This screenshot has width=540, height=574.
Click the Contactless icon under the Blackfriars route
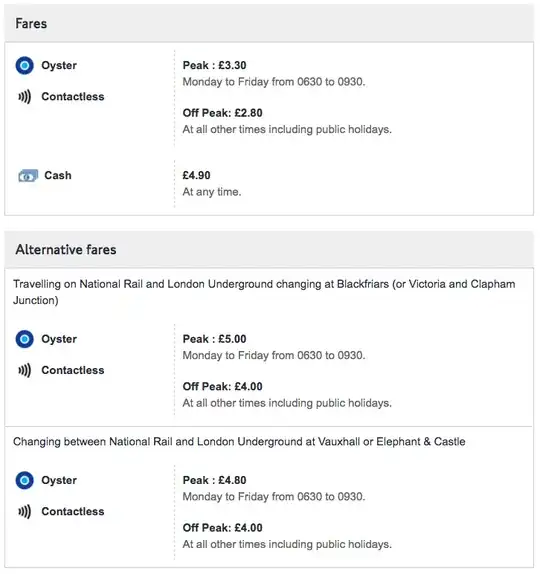(x=25, y=370)
